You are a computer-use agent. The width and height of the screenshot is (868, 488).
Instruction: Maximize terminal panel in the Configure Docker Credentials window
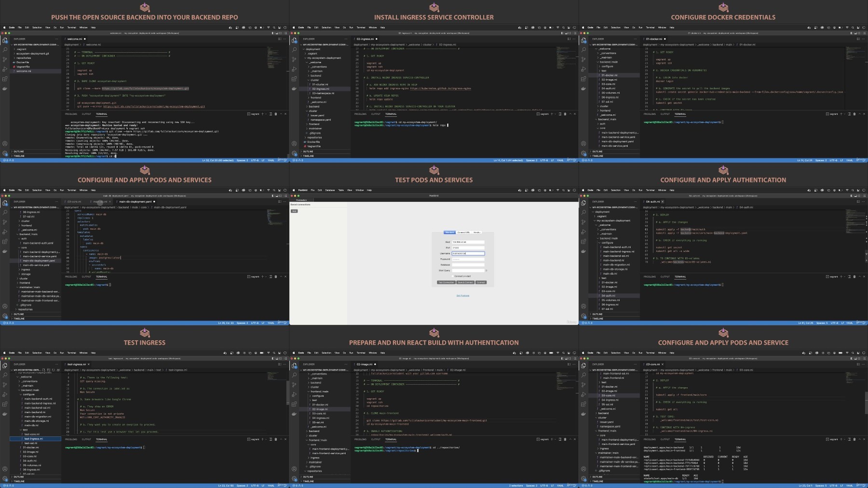pyautogui.click(x=860, y=114)
